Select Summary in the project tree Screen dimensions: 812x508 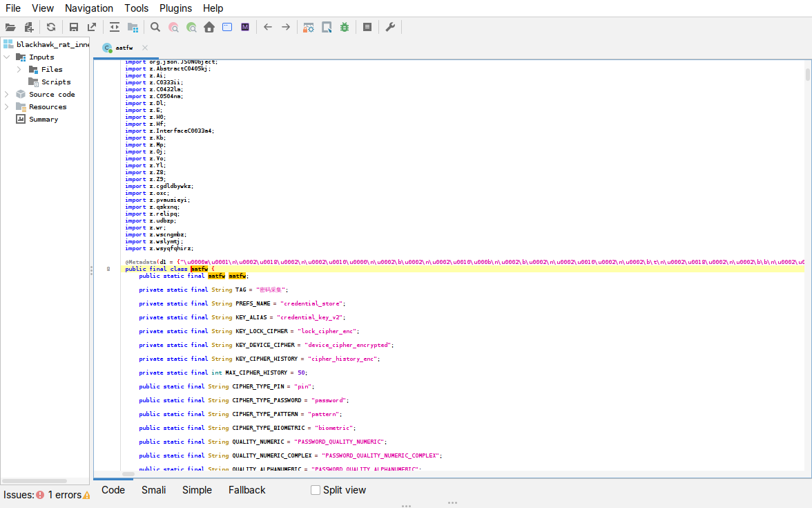[43, 119]
